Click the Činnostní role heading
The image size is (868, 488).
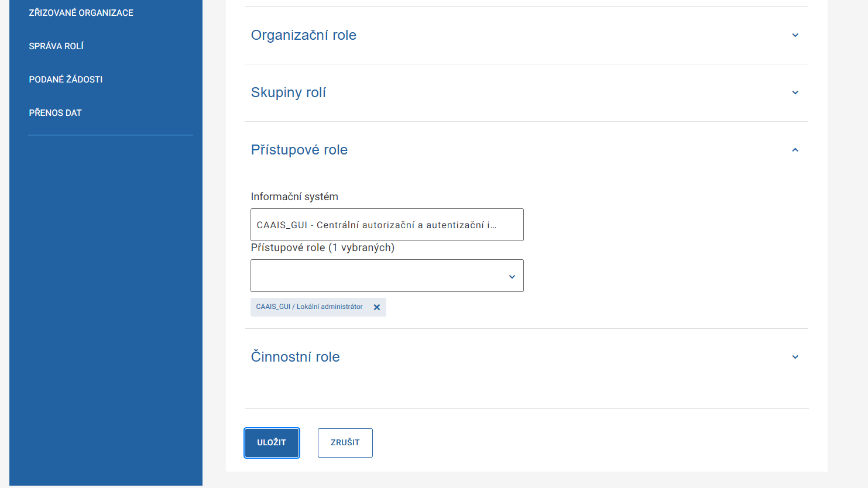(295, 357)
